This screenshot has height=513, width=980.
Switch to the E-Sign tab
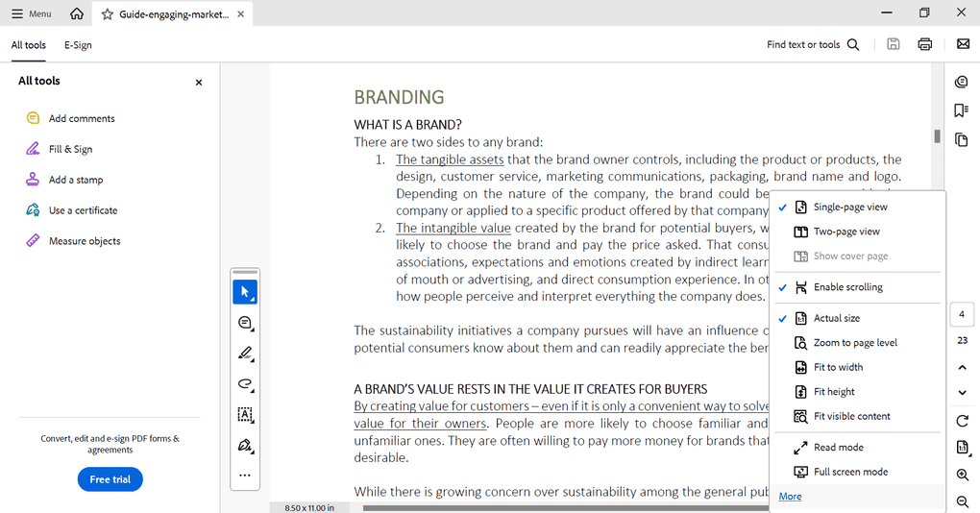tap(78, 45)
